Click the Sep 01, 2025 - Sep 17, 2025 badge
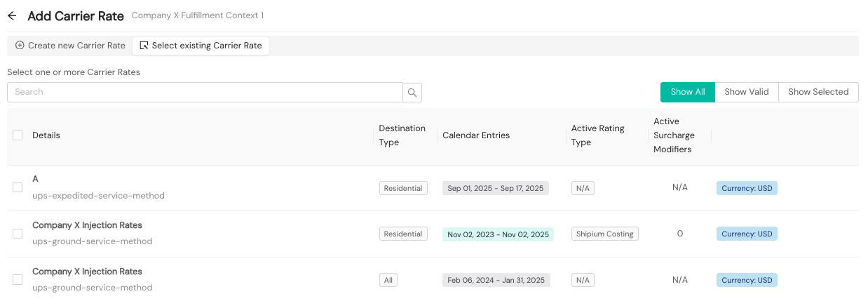Image resolution: width=868 pixels, height=301 pixels. point(495,188)
